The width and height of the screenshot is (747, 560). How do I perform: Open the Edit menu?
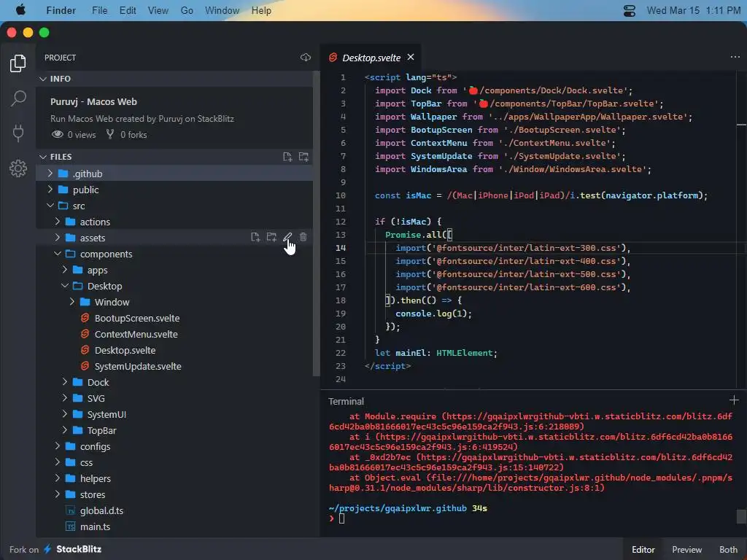(128, 10)
